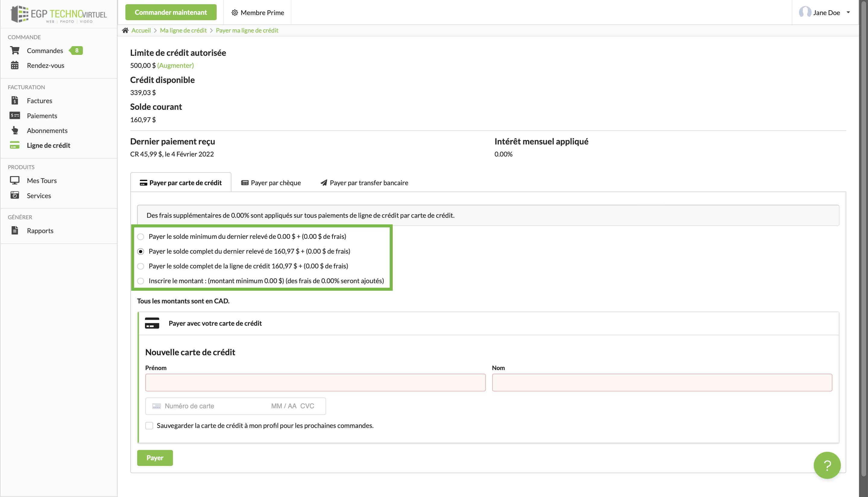
Task: Click the Factures invoice icon
Action: 15,101
